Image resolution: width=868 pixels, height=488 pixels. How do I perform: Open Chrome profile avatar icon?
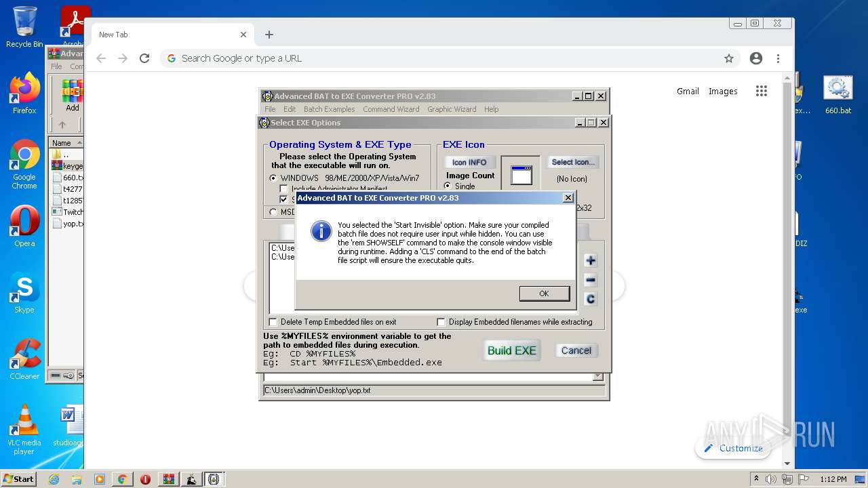pos(756,58)
